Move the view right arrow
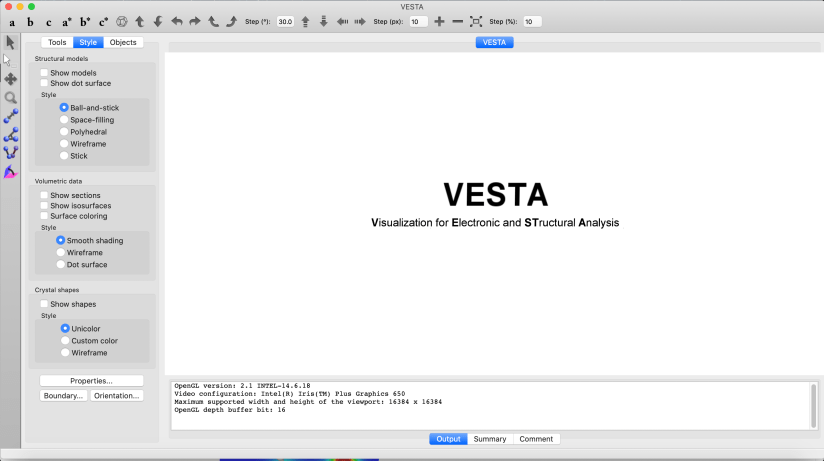The image size is (824, 461). (x=360, y=22)
